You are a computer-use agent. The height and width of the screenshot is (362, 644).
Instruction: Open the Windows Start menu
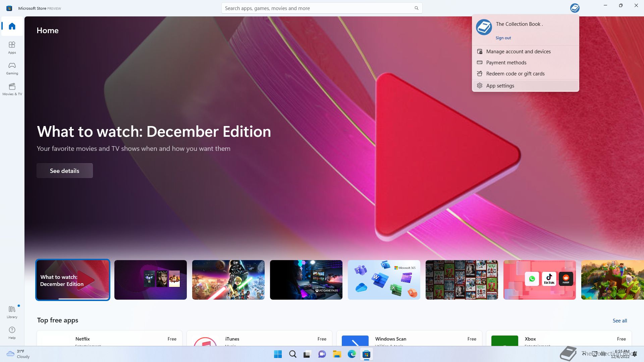tap(278, 354)
